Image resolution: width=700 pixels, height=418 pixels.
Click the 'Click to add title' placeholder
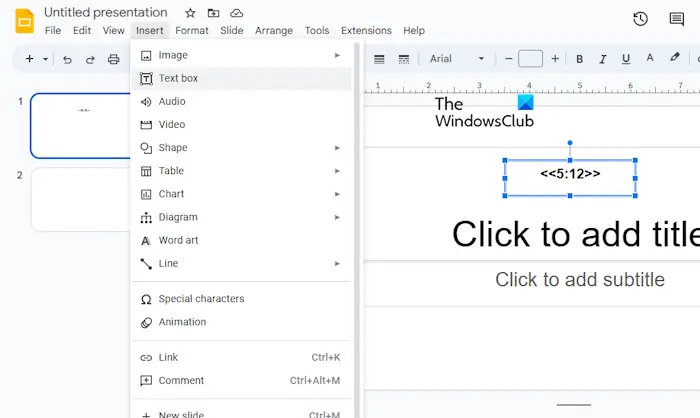point(575,234)
